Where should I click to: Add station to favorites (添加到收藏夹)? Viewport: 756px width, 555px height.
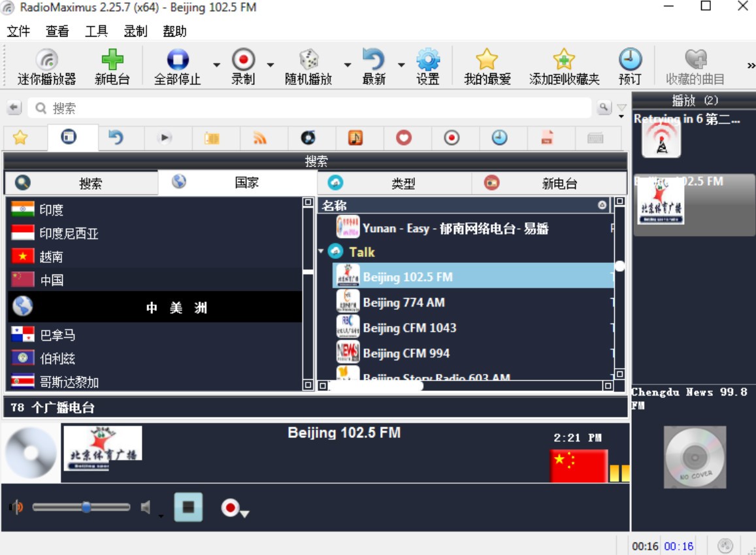tap(564, 67)
